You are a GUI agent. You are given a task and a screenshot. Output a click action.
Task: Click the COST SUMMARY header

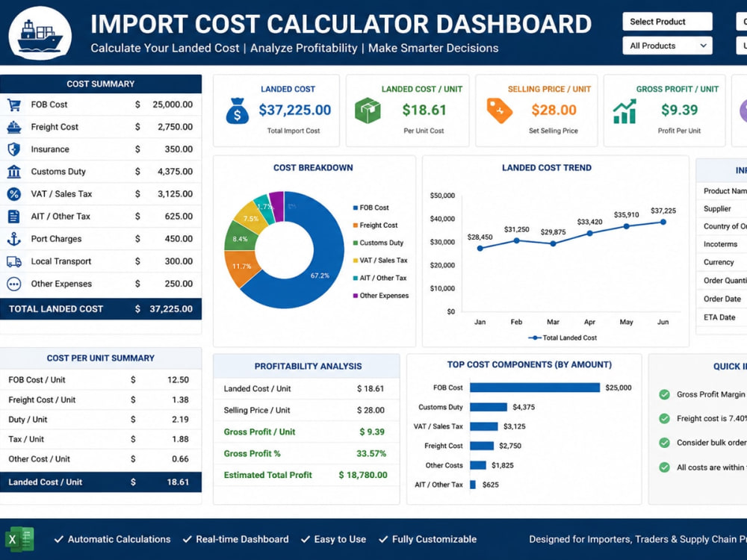[101, 84]
